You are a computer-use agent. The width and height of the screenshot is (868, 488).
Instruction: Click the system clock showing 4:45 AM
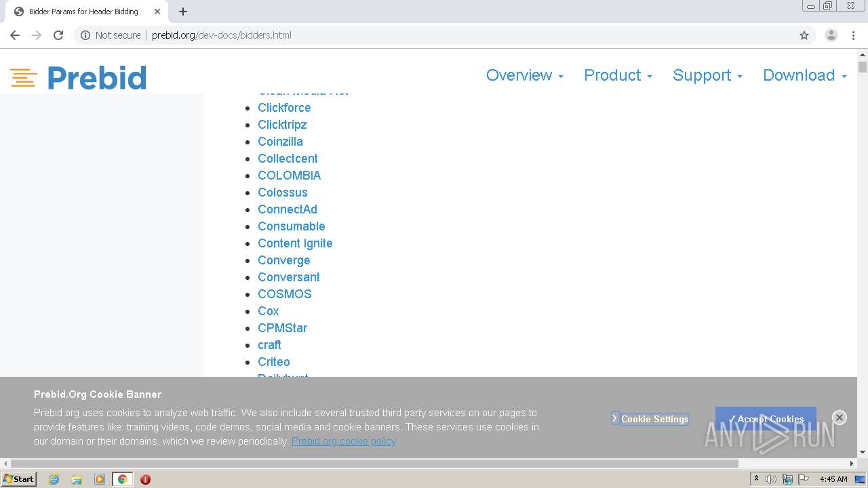coord(833,479)
